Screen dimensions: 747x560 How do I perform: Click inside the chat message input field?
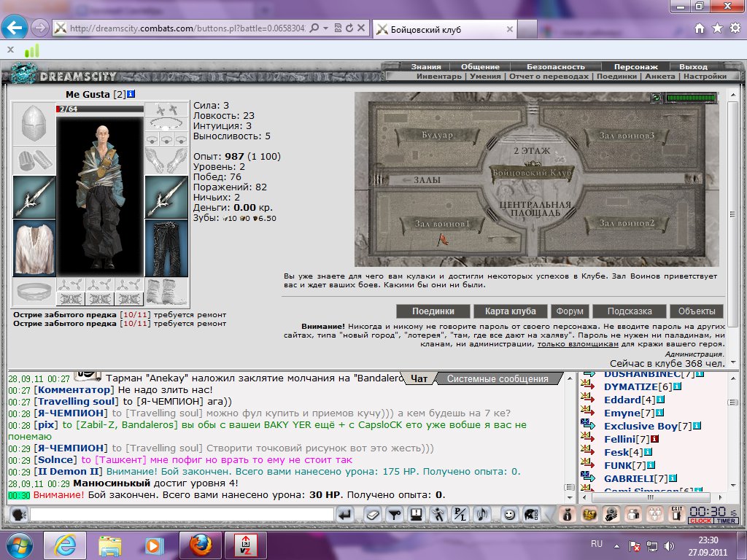click(x=182, y=514)
